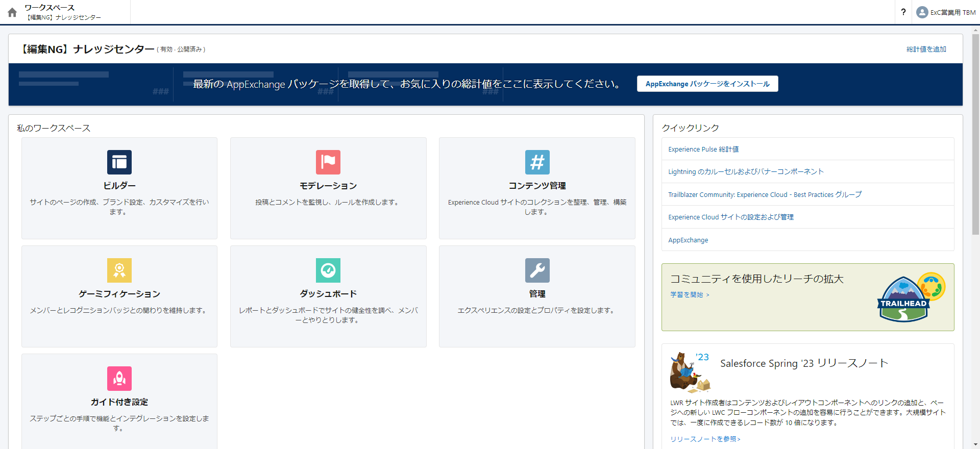Click the モデレーション tile title
Screen dimensions: 980x449
328,186
